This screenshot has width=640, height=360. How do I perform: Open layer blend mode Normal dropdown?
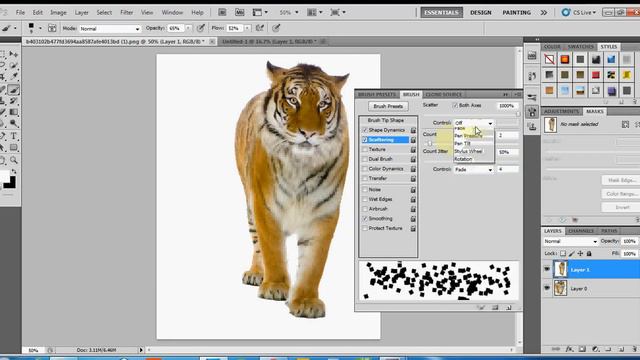tap(570, 241)
